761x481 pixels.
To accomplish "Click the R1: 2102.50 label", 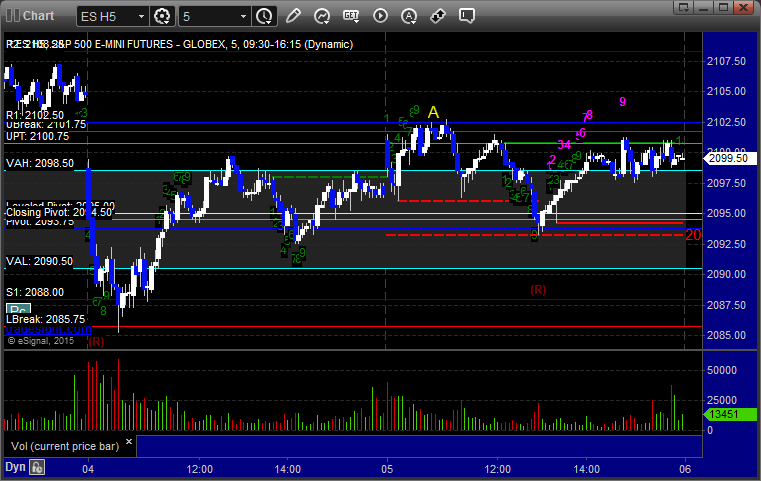I will (x=35, y=115).
